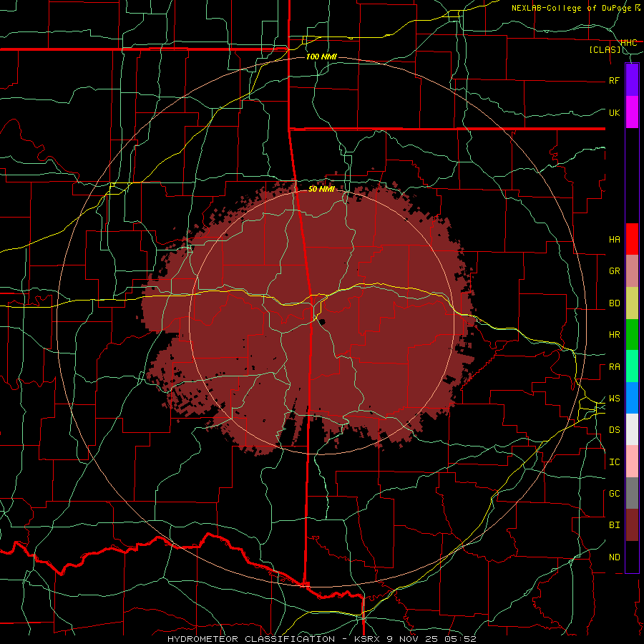The height and width of the screenshot is (644, 644).
Task: Click the HR green legend swatch
Action: coord(632,334)
